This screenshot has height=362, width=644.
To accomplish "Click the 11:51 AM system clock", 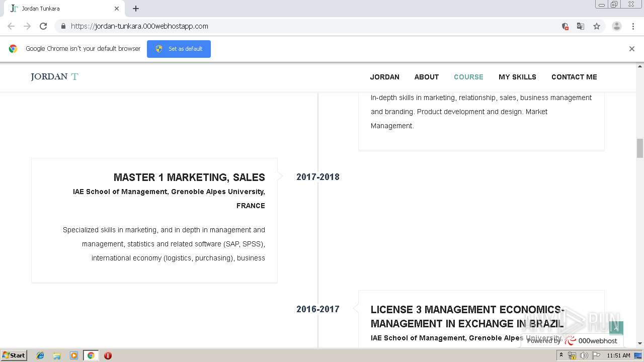I will pos(618,355).
